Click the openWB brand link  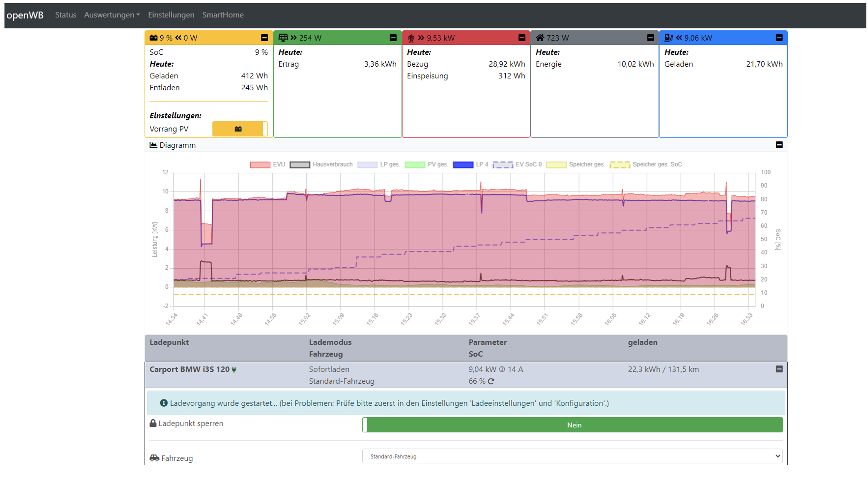[x=25, y=15]
